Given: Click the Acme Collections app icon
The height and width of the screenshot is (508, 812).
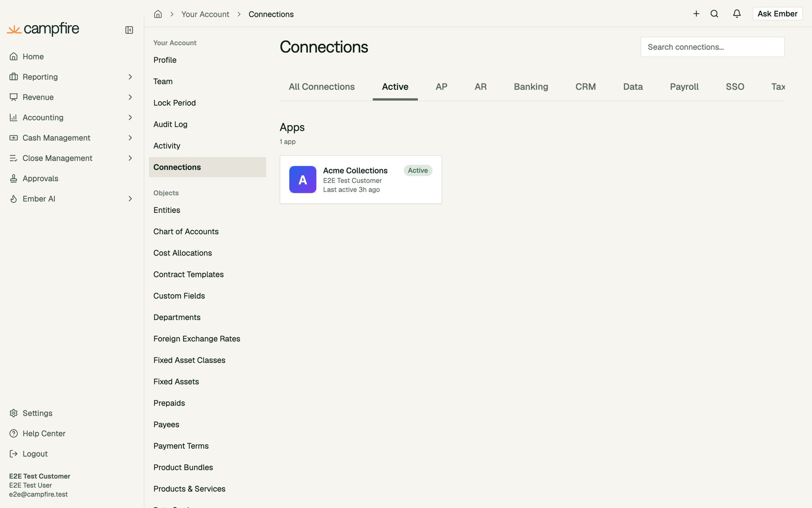Looking at the screenshot, I should point(303,179).
